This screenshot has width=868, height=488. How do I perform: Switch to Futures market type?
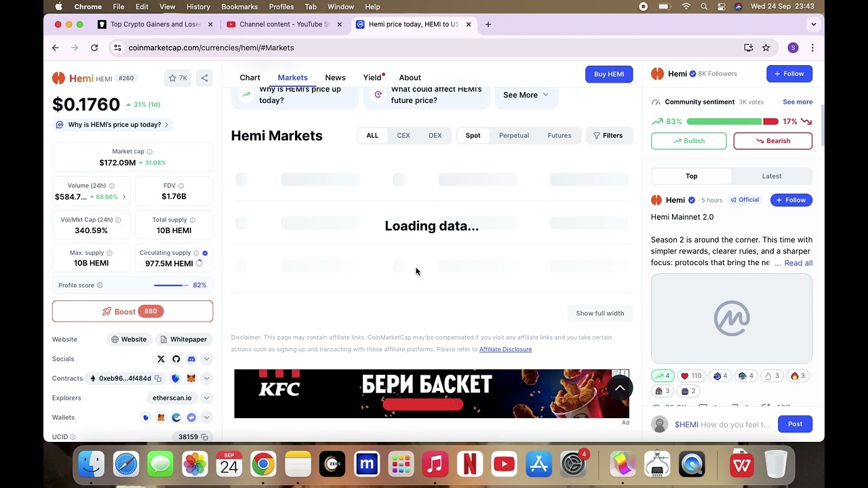559,136
